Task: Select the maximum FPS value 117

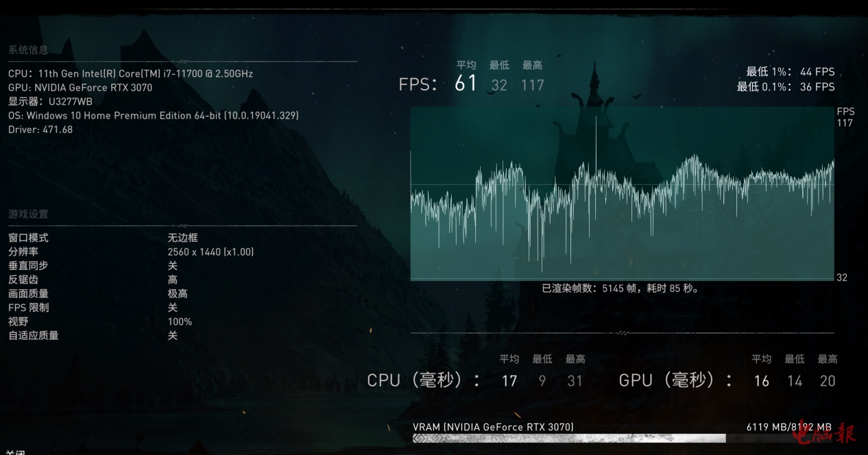Action: pyautogui.click(x=532, y=85)
